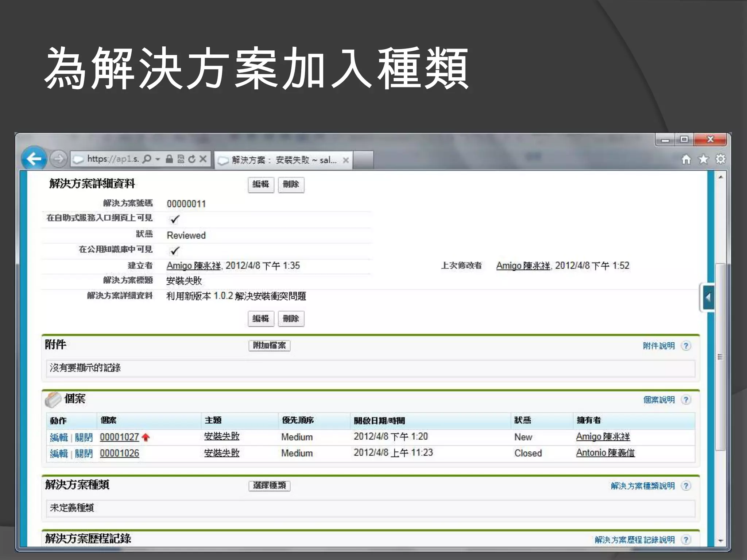Refresh the page with reload icon
This screenshot has height=560, width=747.
point(192,159)
